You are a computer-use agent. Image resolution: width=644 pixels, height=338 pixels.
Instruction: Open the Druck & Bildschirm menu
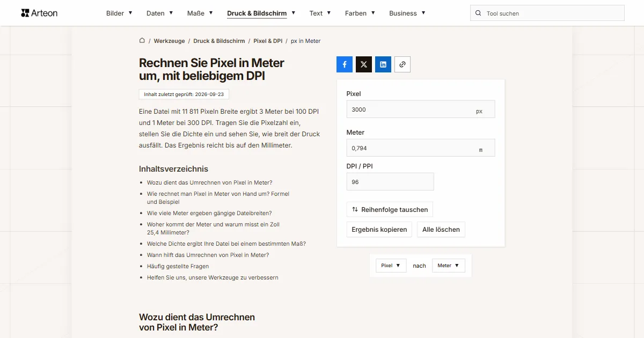pyautogui.click(x=261, y=13)
